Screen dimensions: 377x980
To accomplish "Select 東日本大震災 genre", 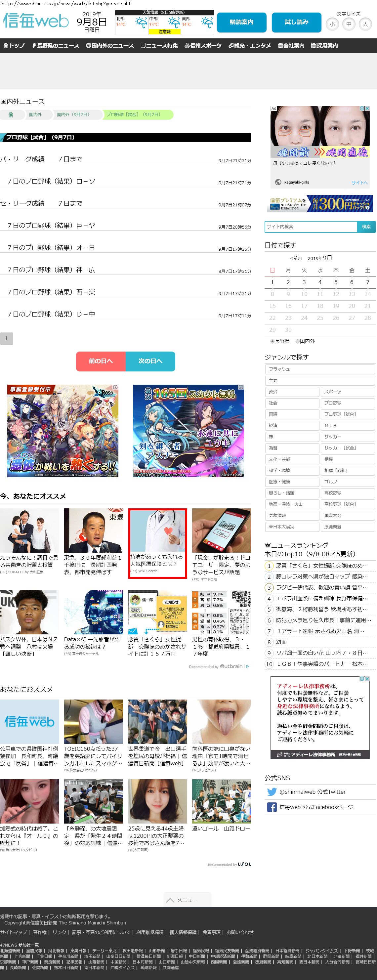I will [292, 527].
